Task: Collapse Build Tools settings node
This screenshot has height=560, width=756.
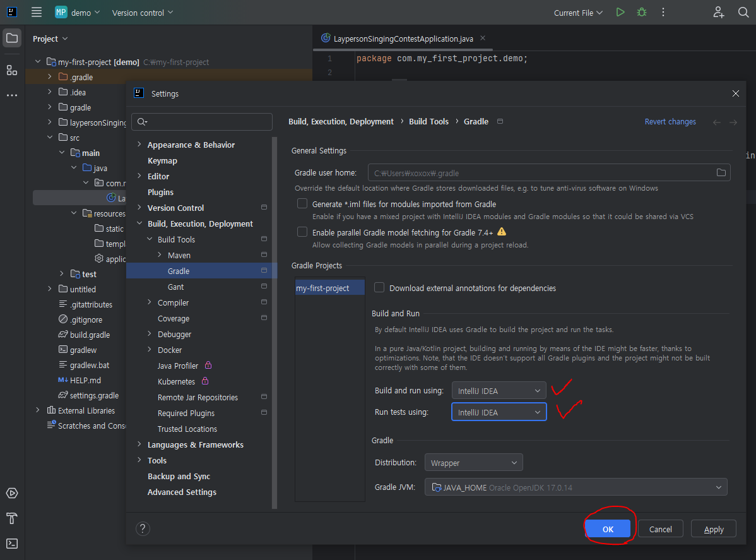Action: (x=150, y=239)
